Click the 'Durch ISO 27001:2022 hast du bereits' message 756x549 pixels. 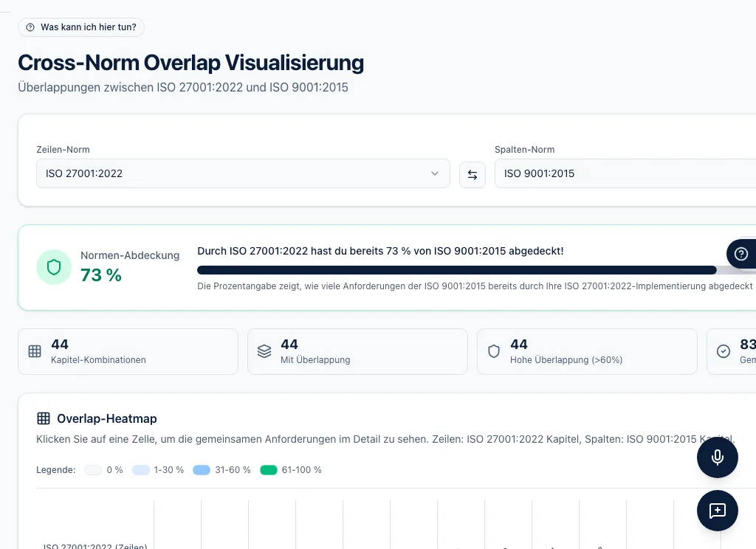[x=380, y=251]
